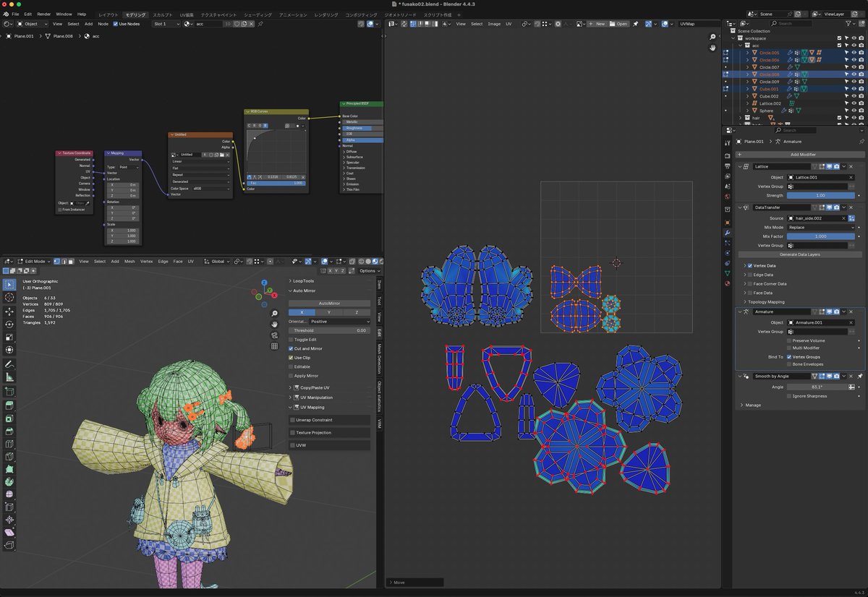Click the viewport zoom magnifier icon in 3D view
This screenshot has height=597, width=868.
tap(274, 314)
